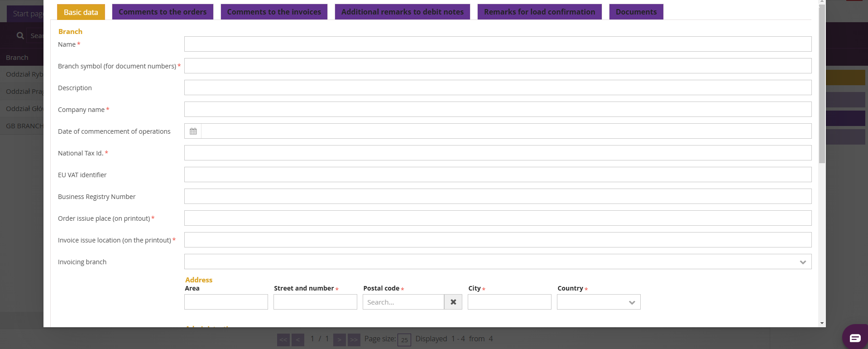Click the Business Registry Number field
This screenshot has width=868, height=349.
tap(498, 196)
